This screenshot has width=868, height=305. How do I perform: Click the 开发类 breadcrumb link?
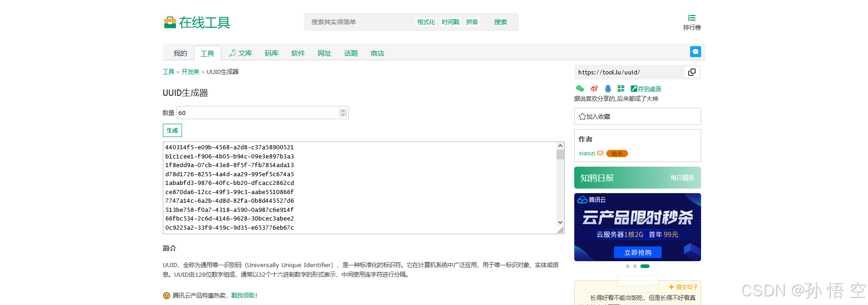(x=190, y=72)
